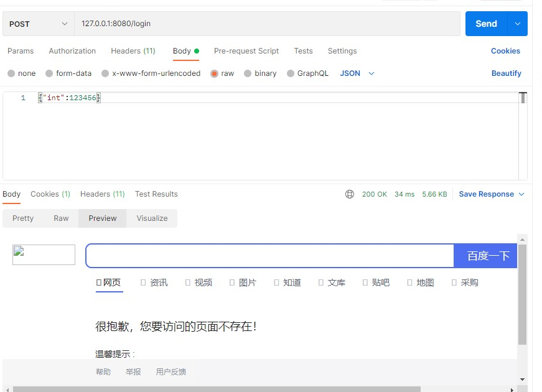542x392 pixels.
Task: Click the preview vertical scrollbar thumb
Action: [x=522, y=294]
